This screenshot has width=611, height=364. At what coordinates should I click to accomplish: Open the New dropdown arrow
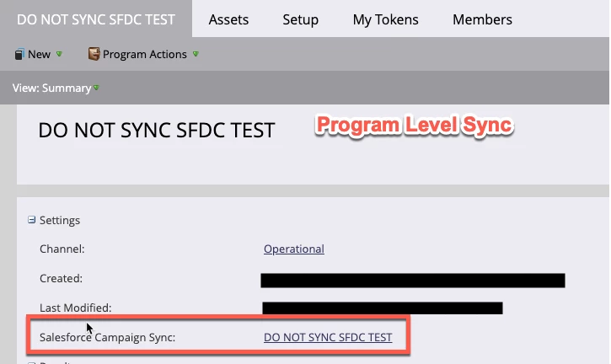59,54
